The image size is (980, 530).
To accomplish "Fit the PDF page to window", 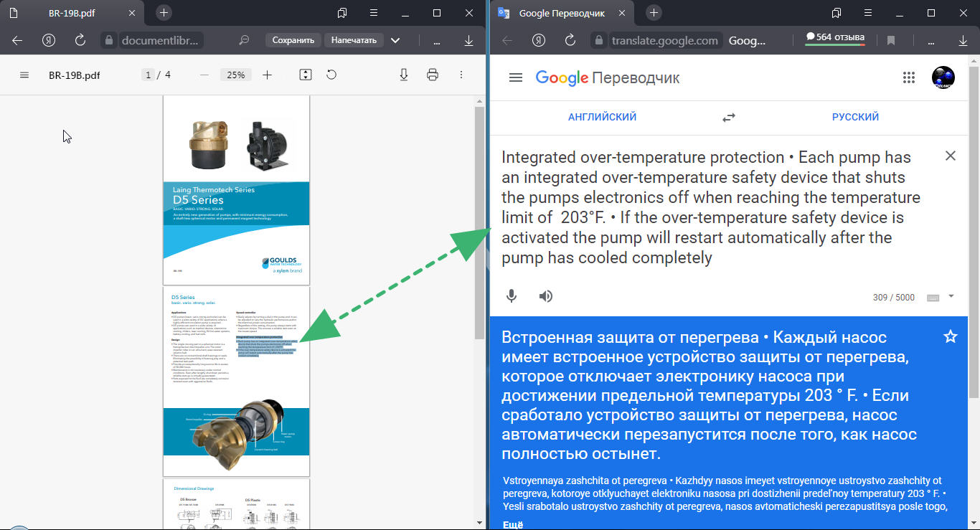I will 306,75.
